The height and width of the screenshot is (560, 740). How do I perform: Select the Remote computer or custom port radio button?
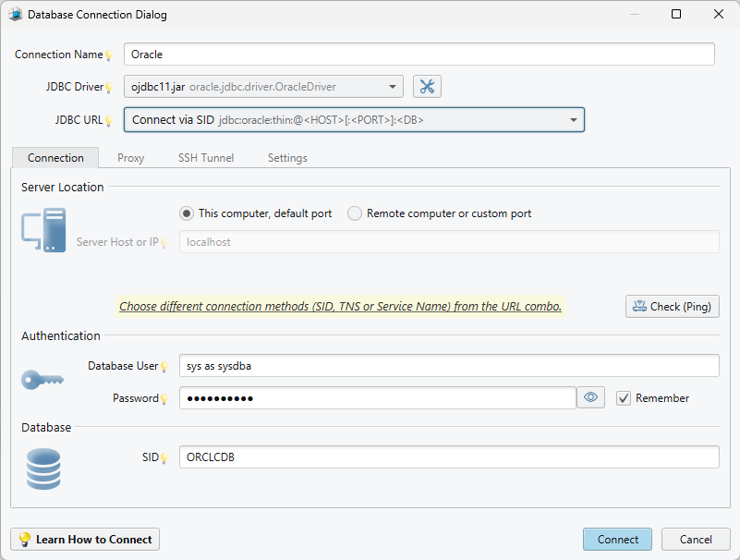355,213
